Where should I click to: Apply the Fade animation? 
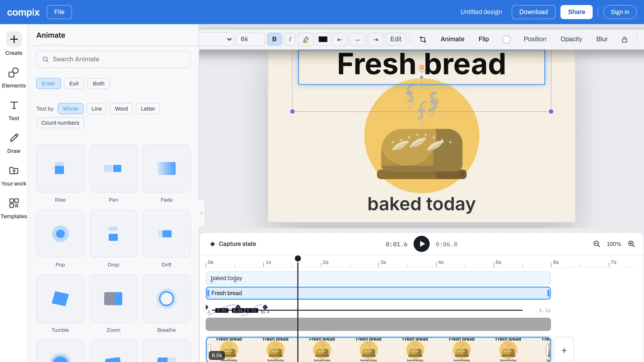point(166,169)
